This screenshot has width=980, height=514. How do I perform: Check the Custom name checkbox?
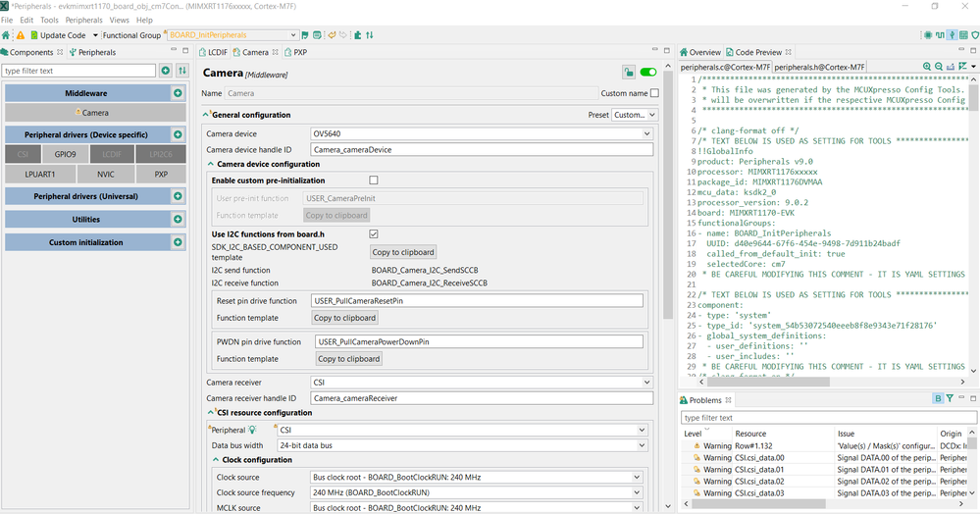click(x=654, y=93)
